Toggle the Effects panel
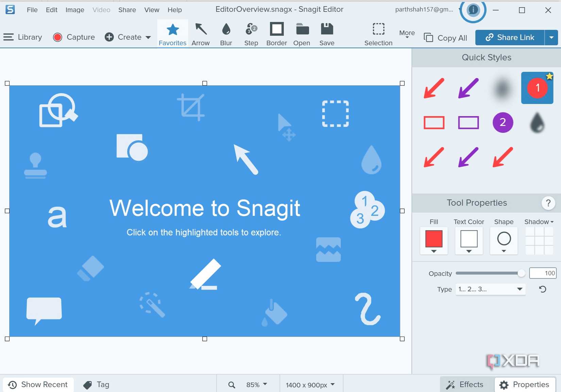Viewport: 561px width, 392px height. 465,385
